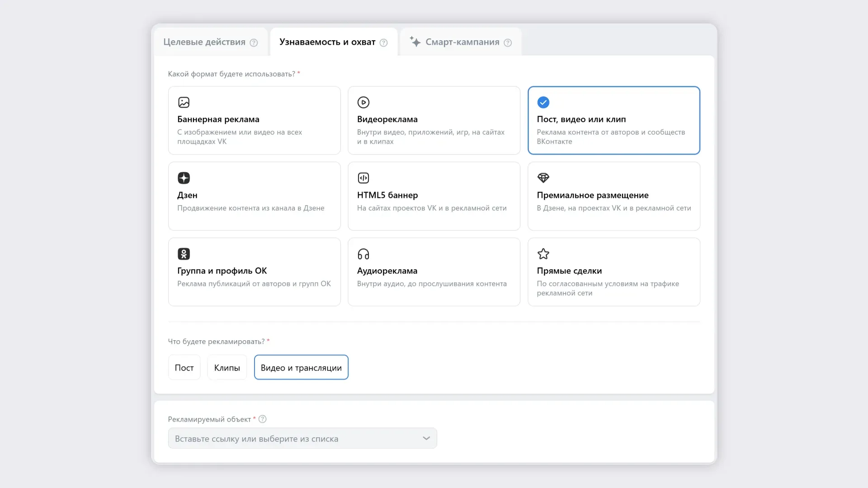The height and width of the screenshot is (488, 868).
Task: Click the star icon on Прямые сделки
Action: [x=543, y=254]
